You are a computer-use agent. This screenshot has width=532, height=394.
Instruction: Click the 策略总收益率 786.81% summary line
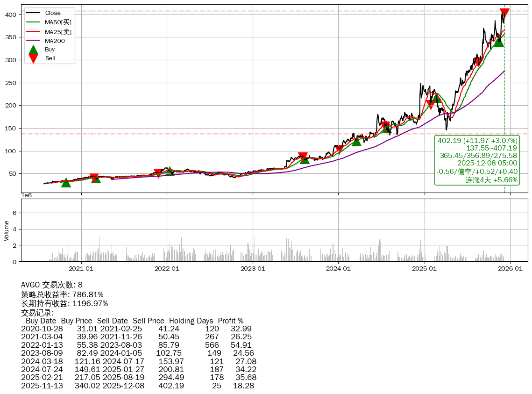tap(62, 294)
